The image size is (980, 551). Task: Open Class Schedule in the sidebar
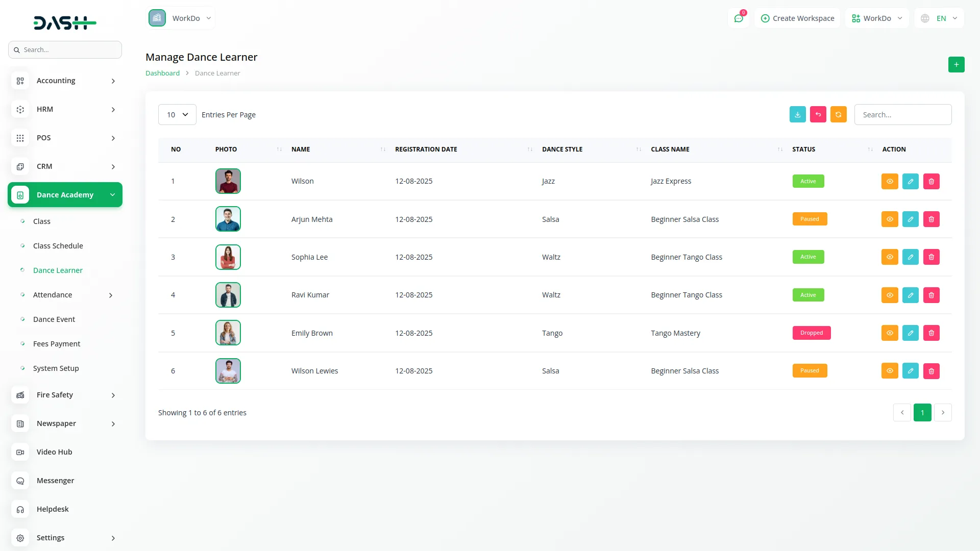[x=58, y=246]
